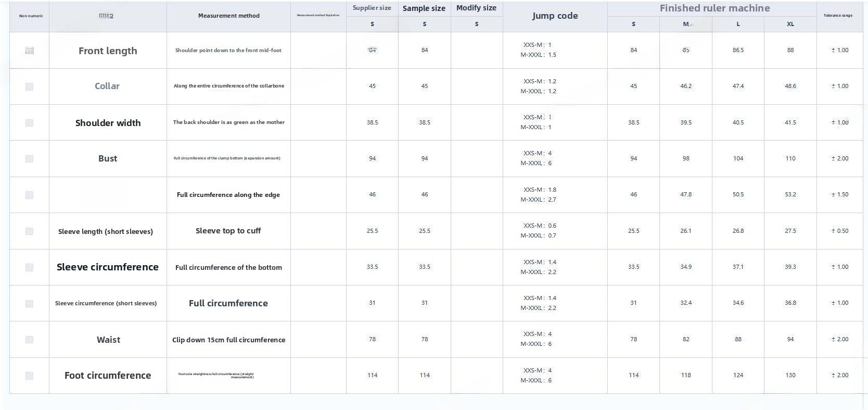Toggle the Collar row checkbox
Screen dimensions: 868x410
29,86
